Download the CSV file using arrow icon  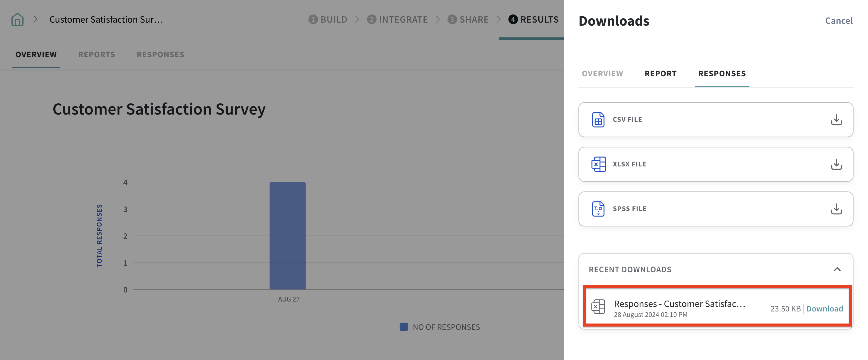[x=836, y=120]
